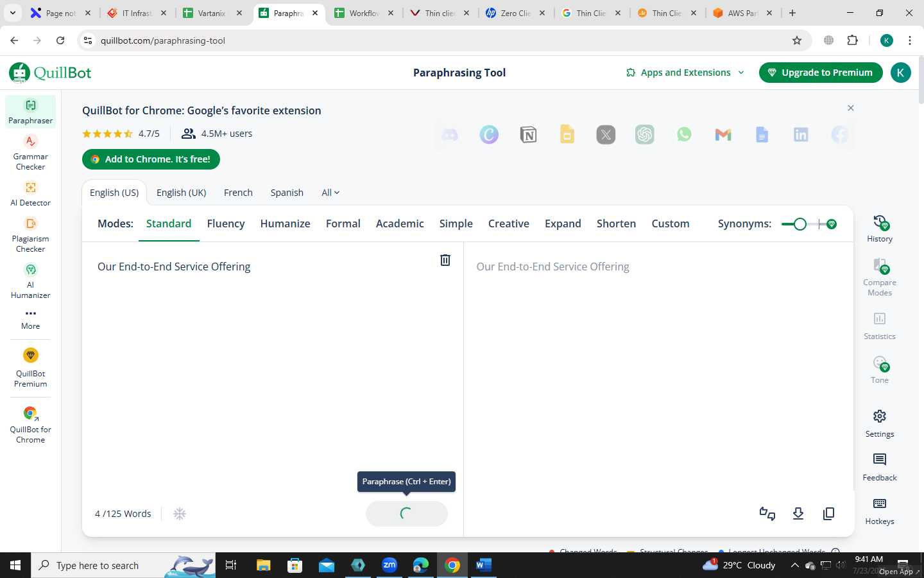Show hidden system tray icons
The image size is (924, 578).
coord(794,565)
